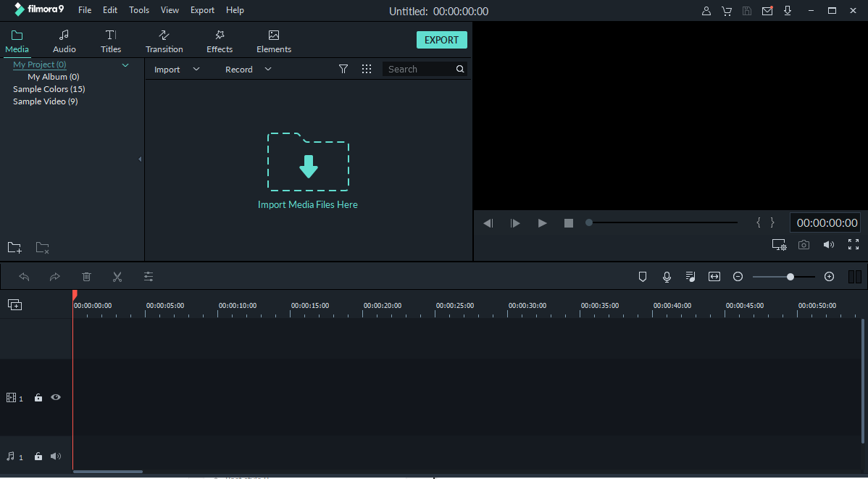Open the Import dropdown
The height and width of the screenshot is (479, 868).
coord(177,70)
